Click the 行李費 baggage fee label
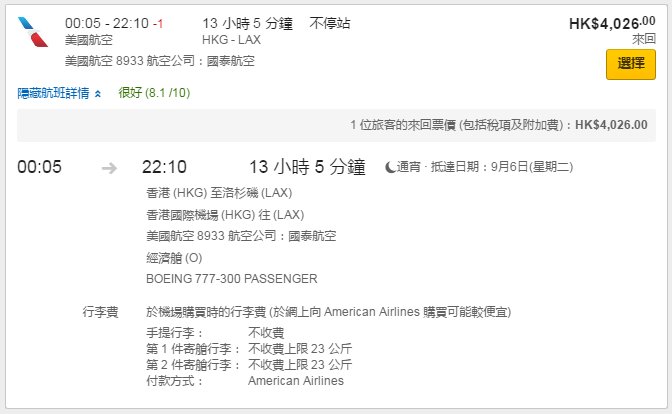 click(x=100, y=312)
